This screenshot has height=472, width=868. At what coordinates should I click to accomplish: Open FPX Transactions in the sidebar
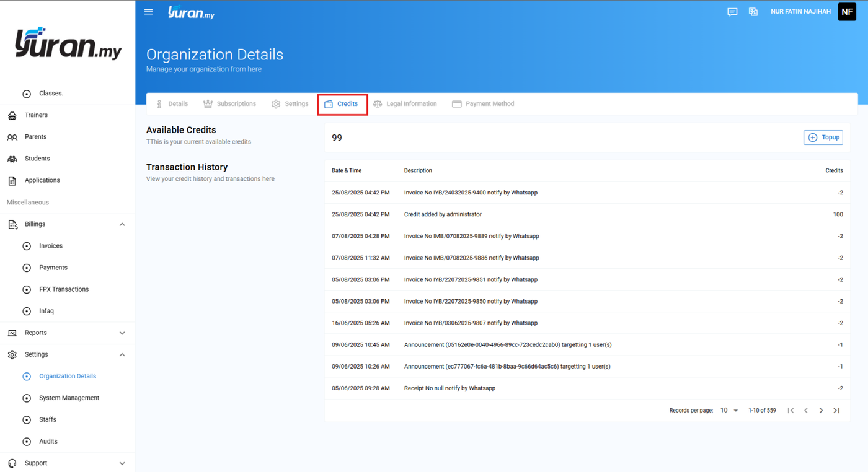point(64,289)
